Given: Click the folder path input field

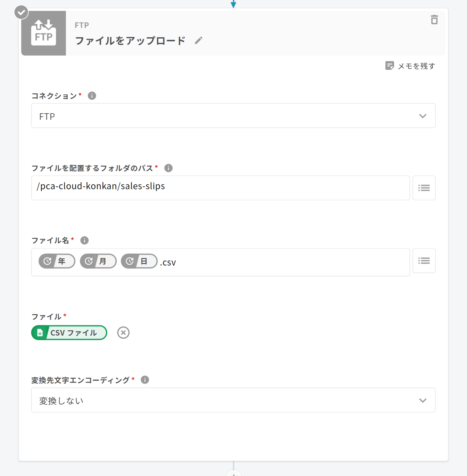Looking at the screenshot, I should 220,188.
